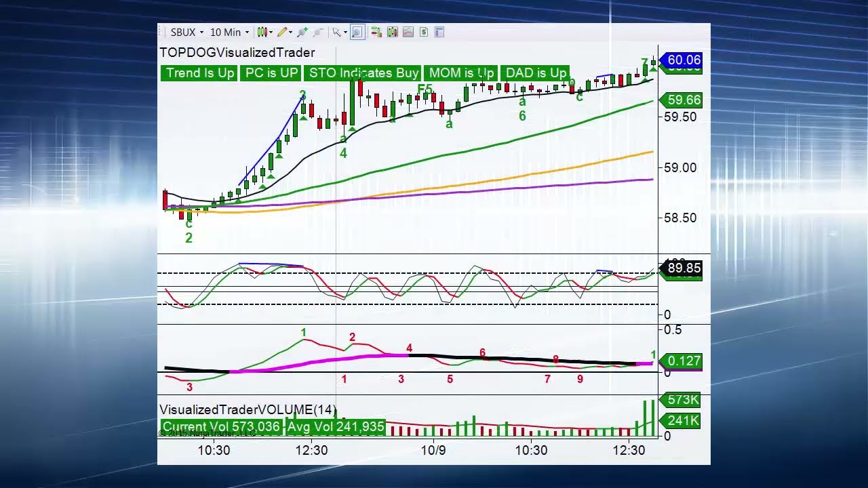Screen dimensions: 868x488
Task: Select the 'MOM is Up' indicator label
Action: pos(461,73)
